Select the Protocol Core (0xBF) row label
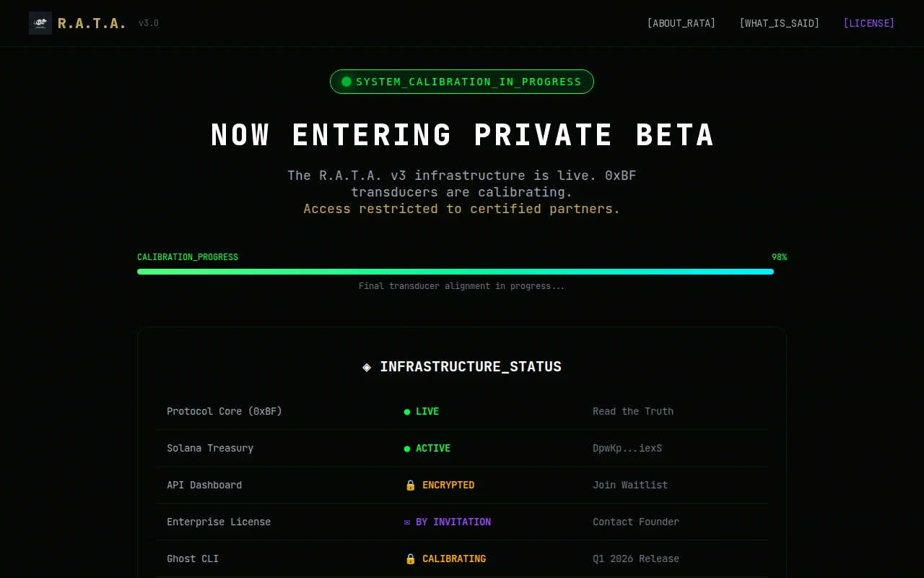The height and width of the screenshot is (578, 924). (x=225, y=411)
